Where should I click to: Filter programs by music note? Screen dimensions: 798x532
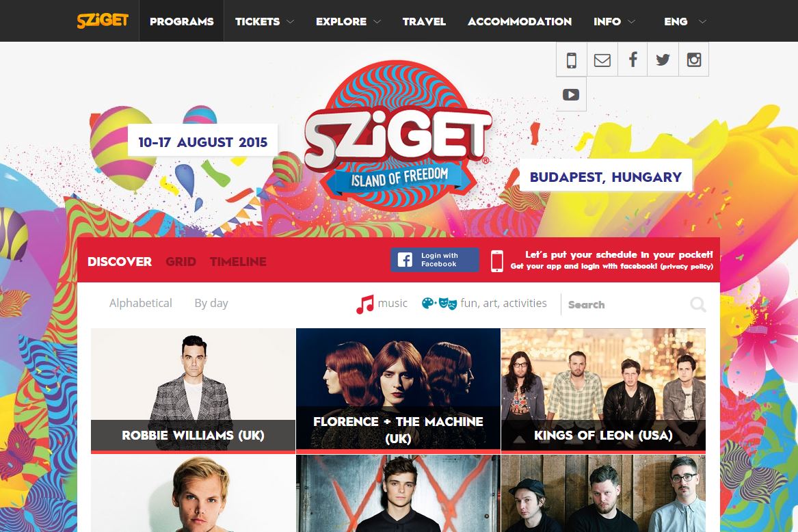click(382, 304)
